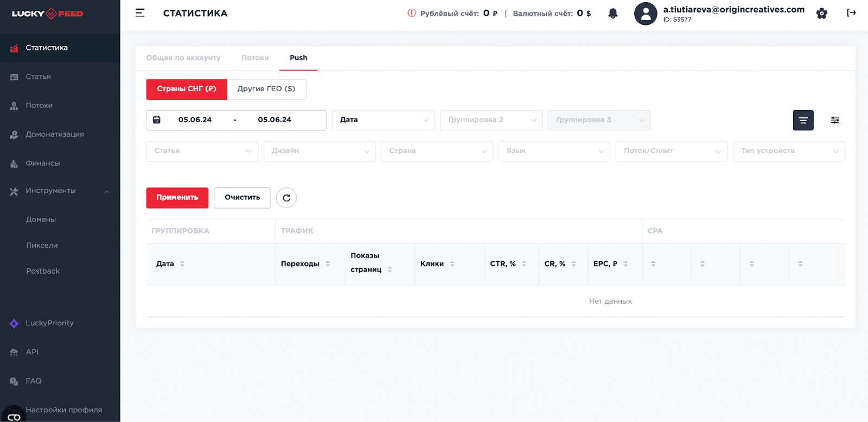
Task: Click the Финансы sidebar icon
Action: tap(14, 163)
